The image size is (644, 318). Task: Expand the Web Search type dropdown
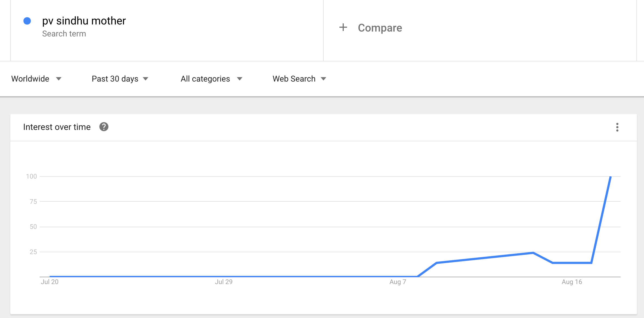pyautogui.click(x=299, y=79)
